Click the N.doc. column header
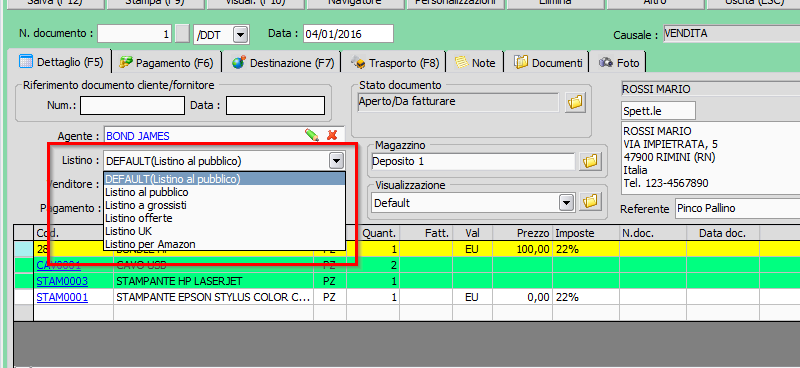800x368 pixels. pyautogui.click(x=653, y=233)
